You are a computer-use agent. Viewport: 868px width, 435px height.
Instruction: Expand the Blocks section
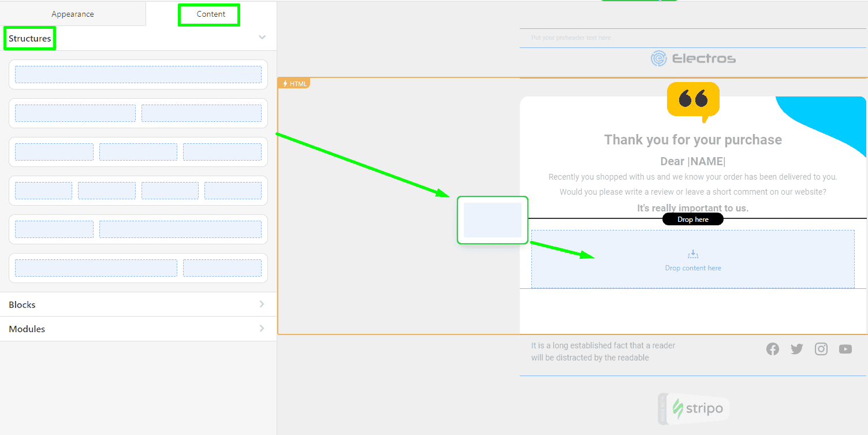137,304
